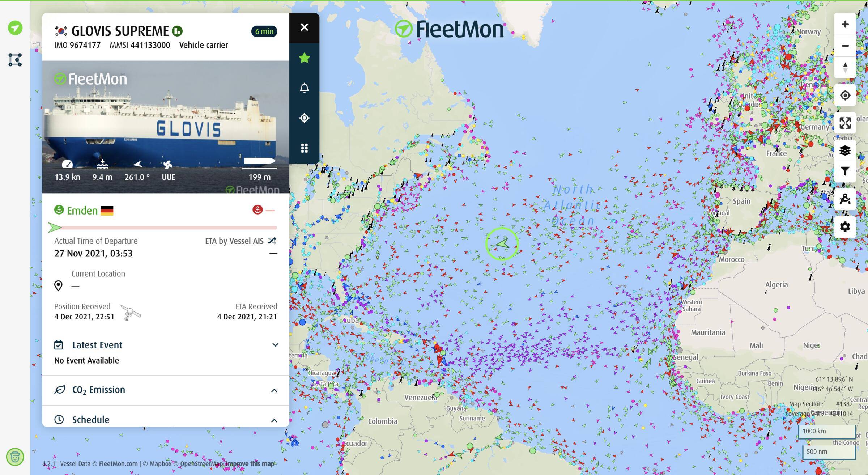Click the voyage progress bar
The image size is (868, 475).
[166, 228]
